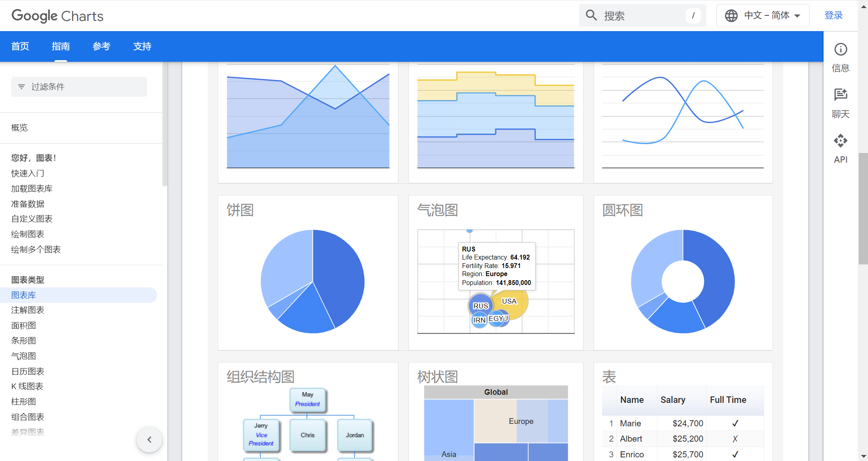868x461 pixels.
Task: Click the page's vertical scrollbar thumb
Action: pyautogui.click(x=863, y=208)
